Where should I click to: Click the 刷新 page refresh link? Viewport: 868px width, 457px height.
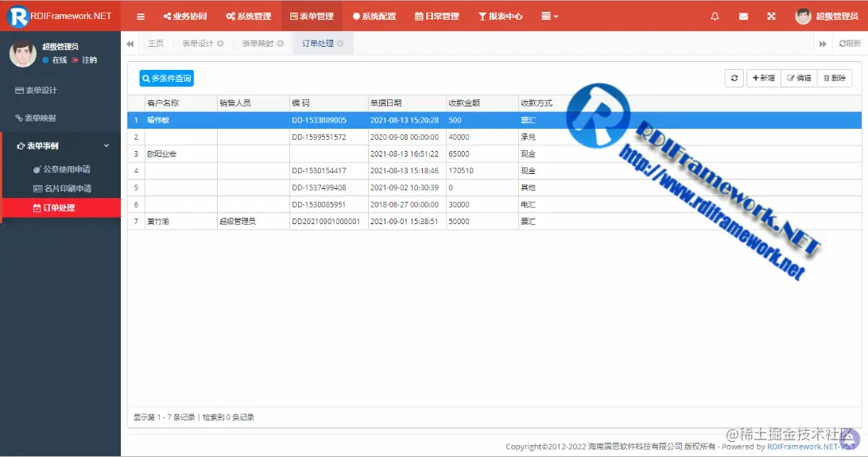click(850, 43)
